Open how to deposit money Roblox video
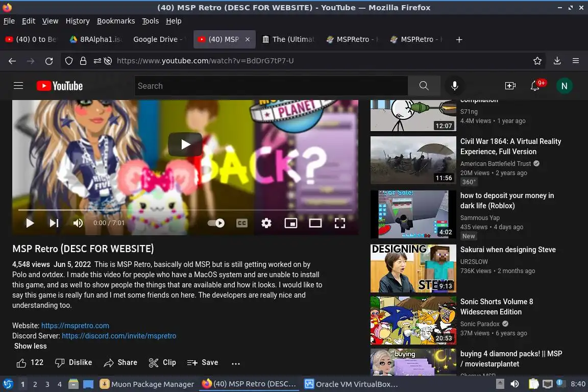Screen dimensions: 588x392 [507, 200]
